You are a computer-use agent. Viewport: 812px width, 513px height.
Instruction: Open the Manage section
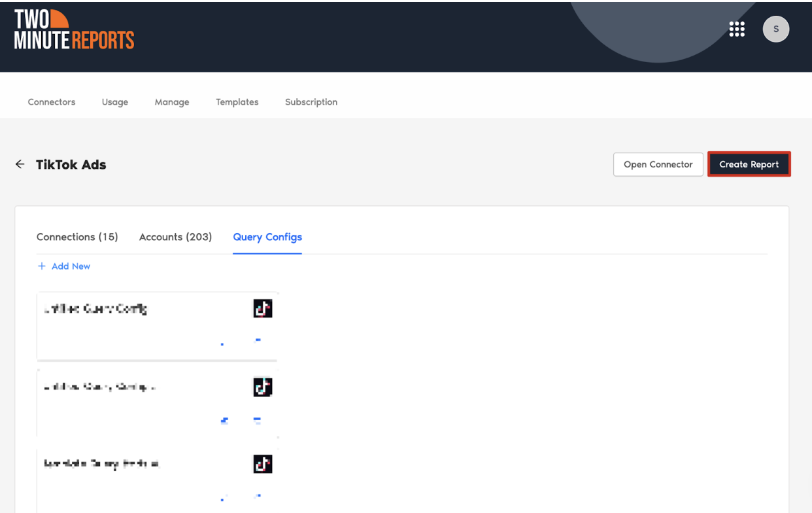tap(172, 102)
